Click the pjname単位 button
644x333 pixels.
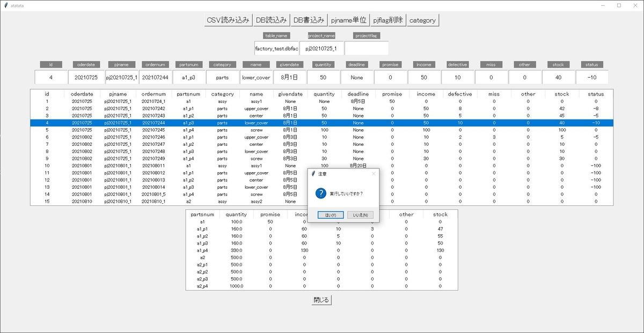349,20
